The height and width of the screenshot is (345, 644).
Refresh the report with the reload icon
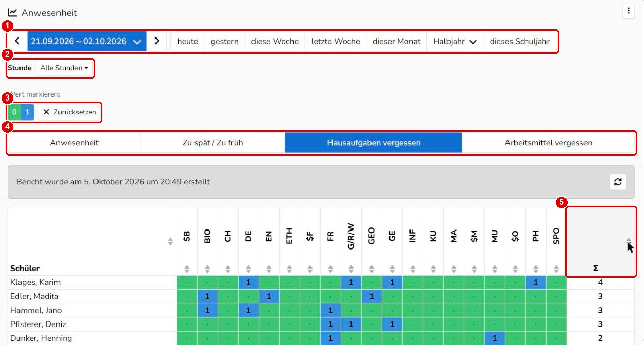(618, 182)
